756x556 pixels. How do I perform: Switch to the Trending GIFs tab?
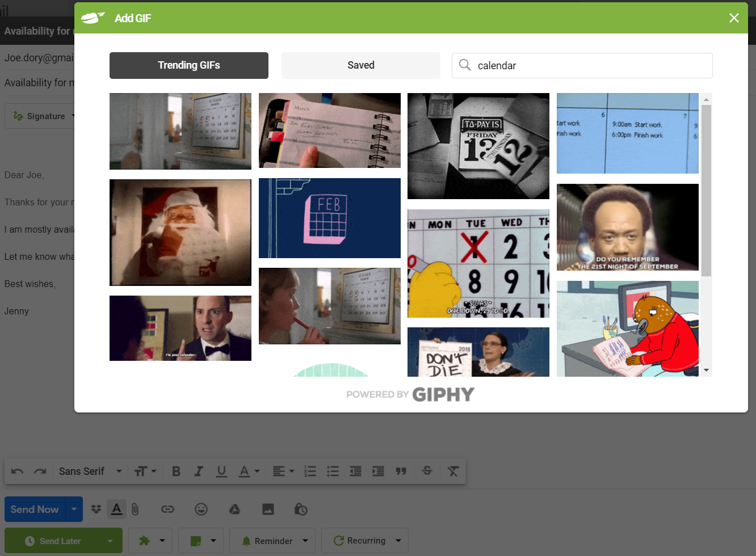(189, 65)
